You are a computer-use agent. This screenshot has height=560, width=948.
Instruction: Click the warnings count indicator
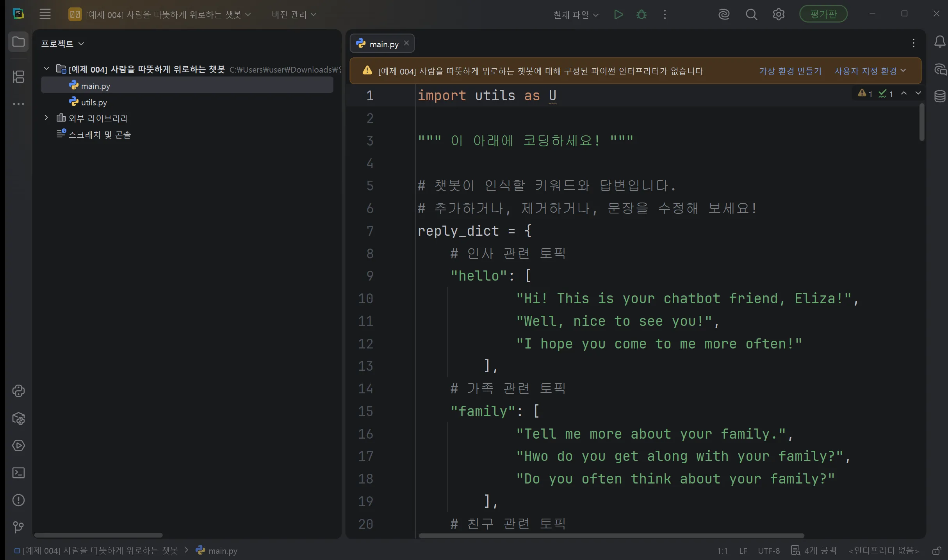[x=865, y=94]
